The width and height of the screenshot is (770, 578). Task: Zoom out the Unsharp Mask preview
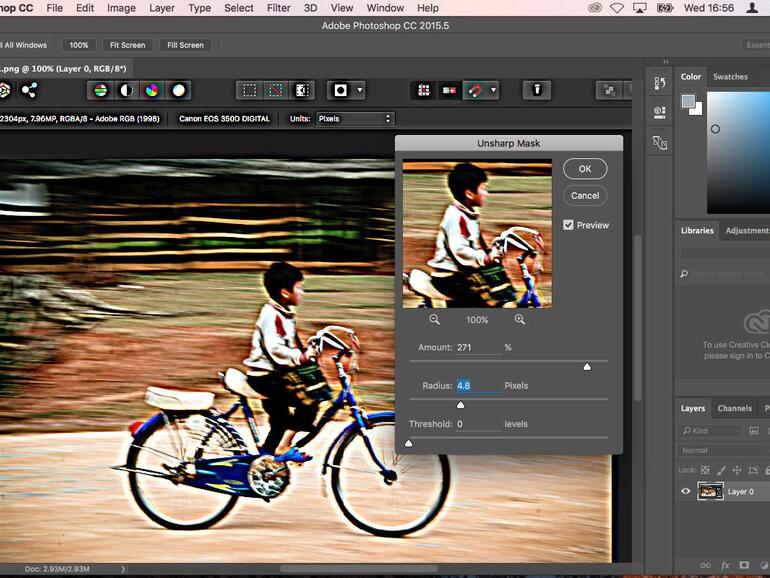tap(434, 320)
